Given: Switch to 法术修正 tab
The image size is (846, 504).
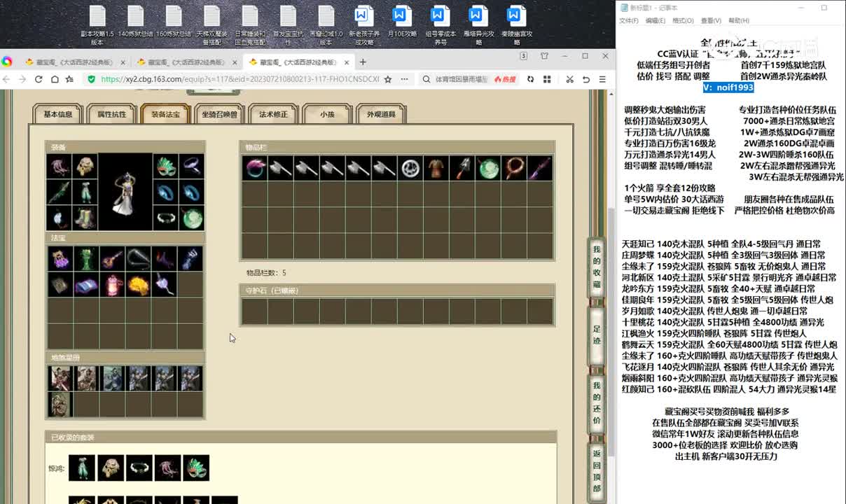Looking at the screenshot, I should tap(273, 114).
